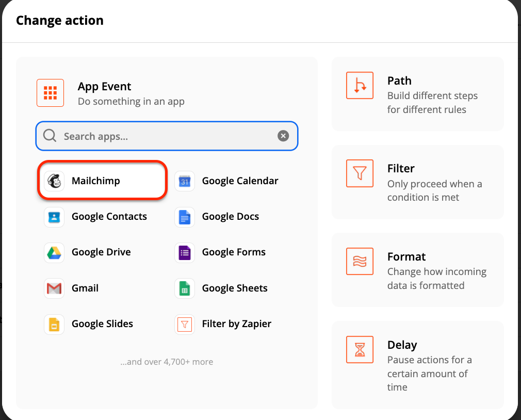This screenshot has width=521, height=420.
Task: Click 'Pause actions for a certain amount' text
Action: point(429,374)
